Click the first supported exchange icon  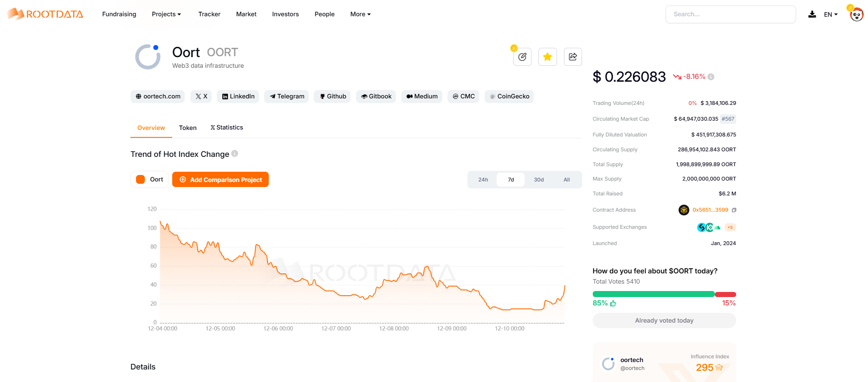[701, 227]
